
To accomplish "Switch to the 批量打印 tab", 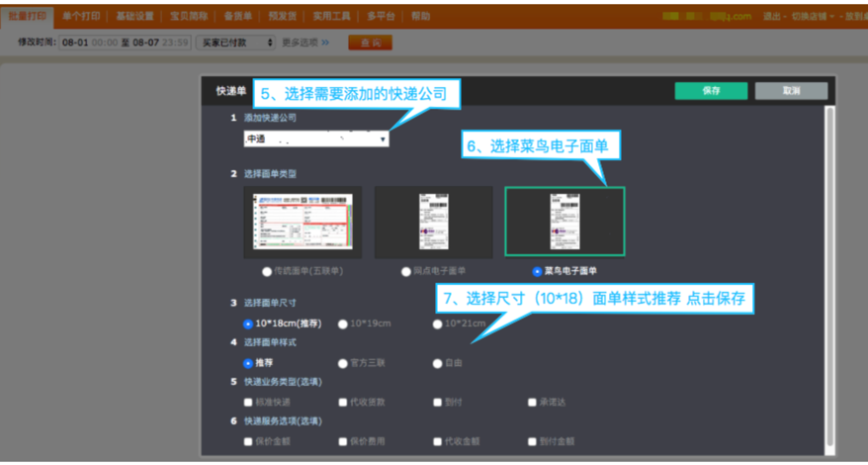I will (28, 16).
